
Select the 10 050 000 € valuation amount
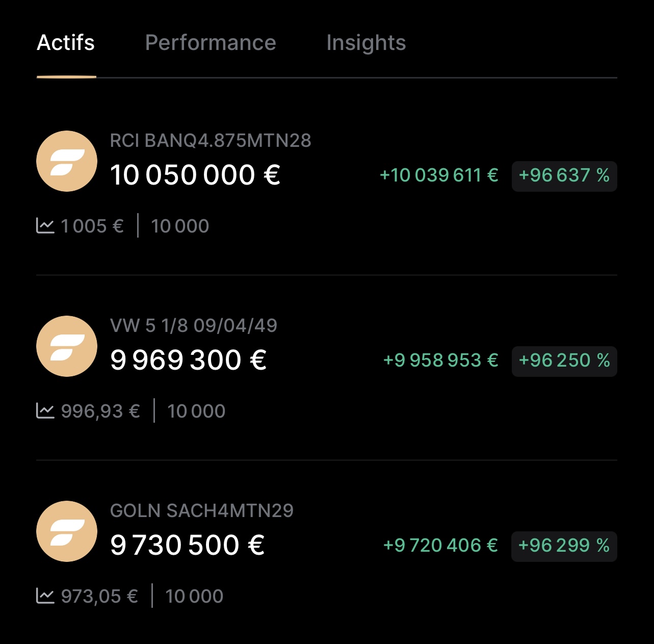[195, 175]
